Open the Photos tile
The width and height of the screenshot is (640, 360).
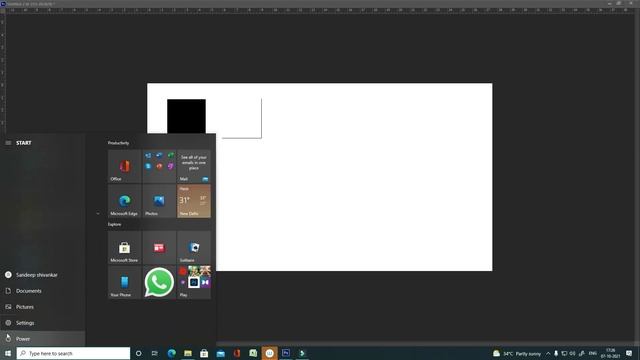tap(159, 201)
